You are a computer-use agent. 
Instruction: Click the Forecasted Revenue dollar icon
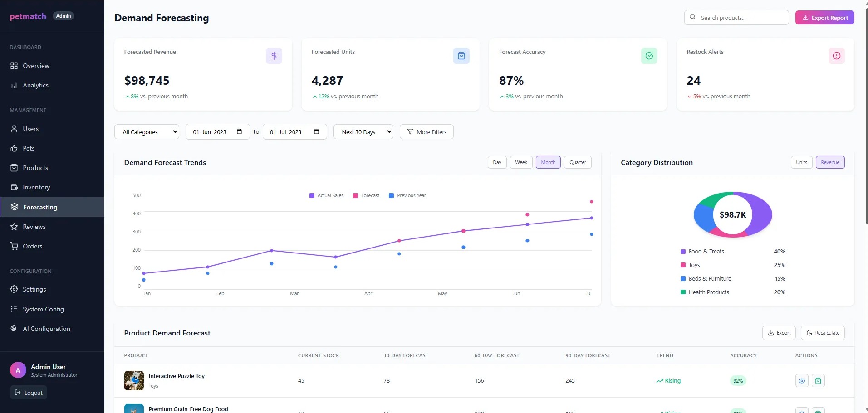click(x=274, y=56)
